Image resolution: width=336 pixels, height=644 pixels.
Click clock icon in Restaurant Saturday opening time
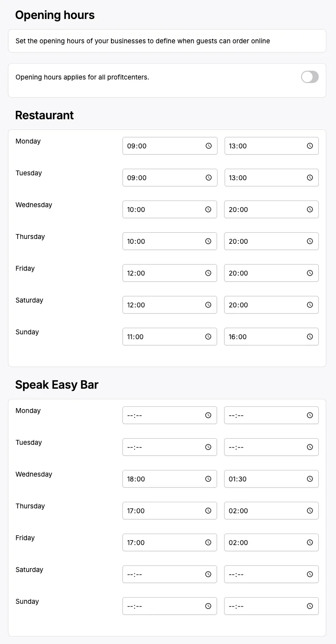click(x=208, y=305)
